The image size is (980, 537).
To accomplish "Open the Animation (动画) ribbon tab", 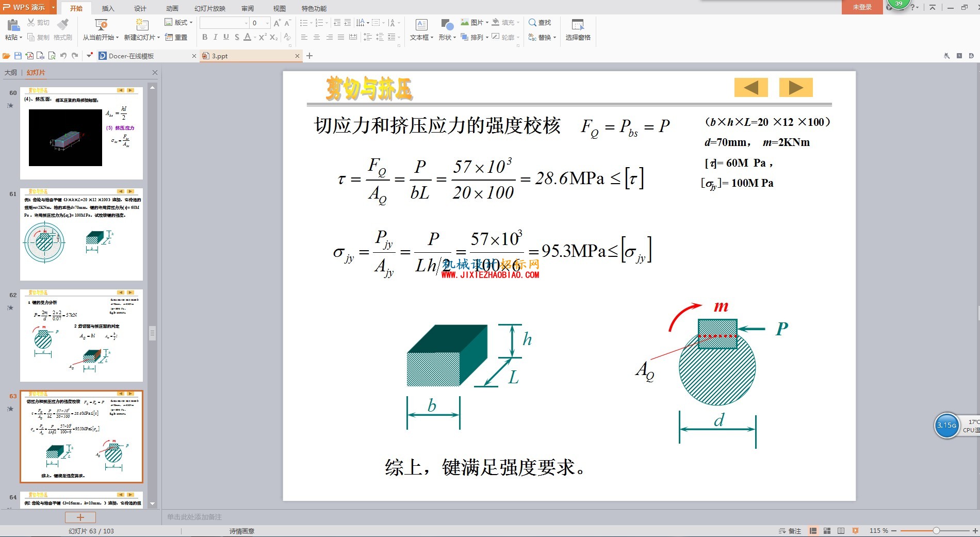I will (x=172, y=8).
